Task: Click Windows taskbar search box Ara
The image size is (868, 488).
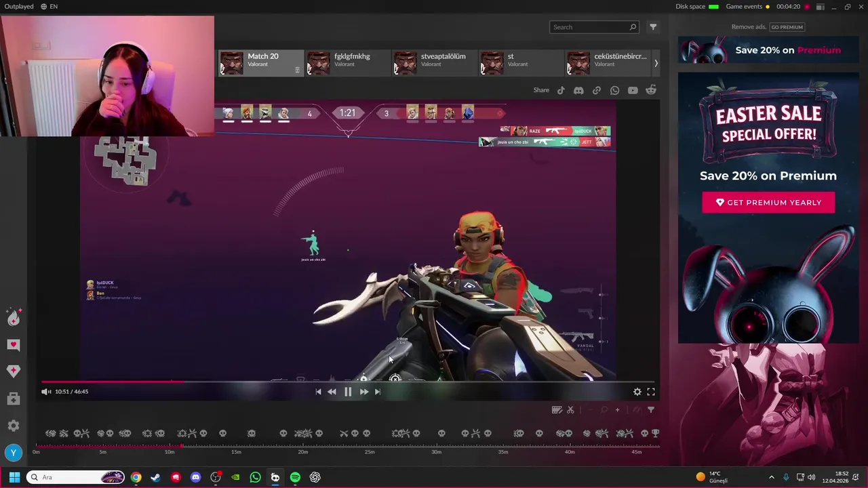Action: 75,477
